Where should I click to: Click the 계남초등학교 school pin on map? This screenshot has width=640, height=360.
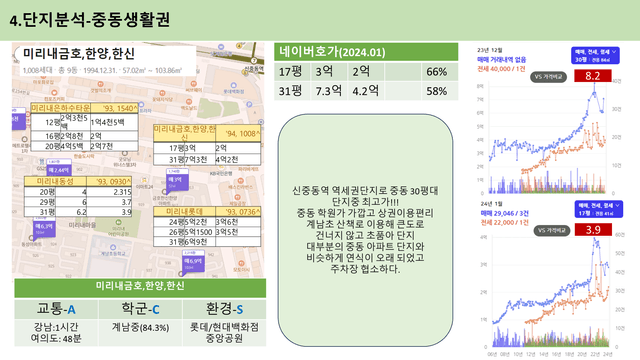[113, 247]
